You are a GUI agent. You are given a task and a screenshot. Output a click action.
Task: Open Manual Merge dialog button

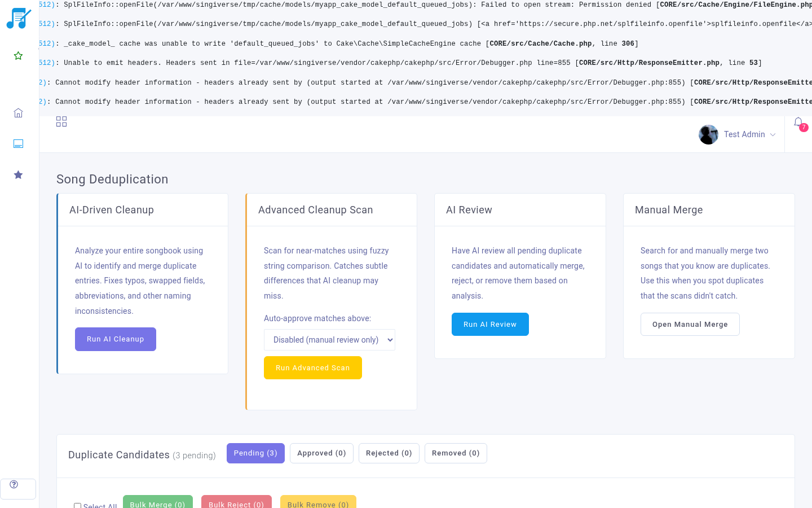pyautogui.click(x=690, y=325)
